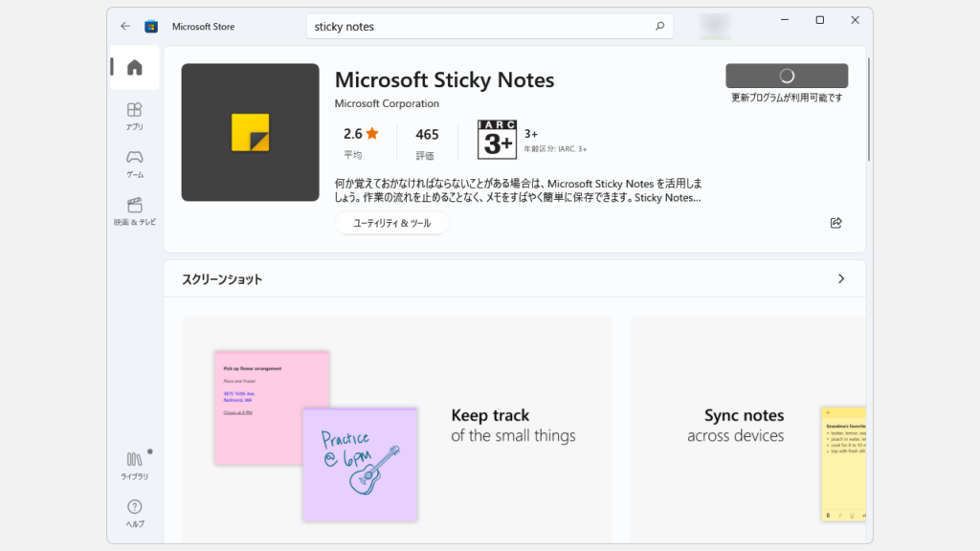
Task: Click the ユーティリティ & ツール category button
Action: point(391,223)
